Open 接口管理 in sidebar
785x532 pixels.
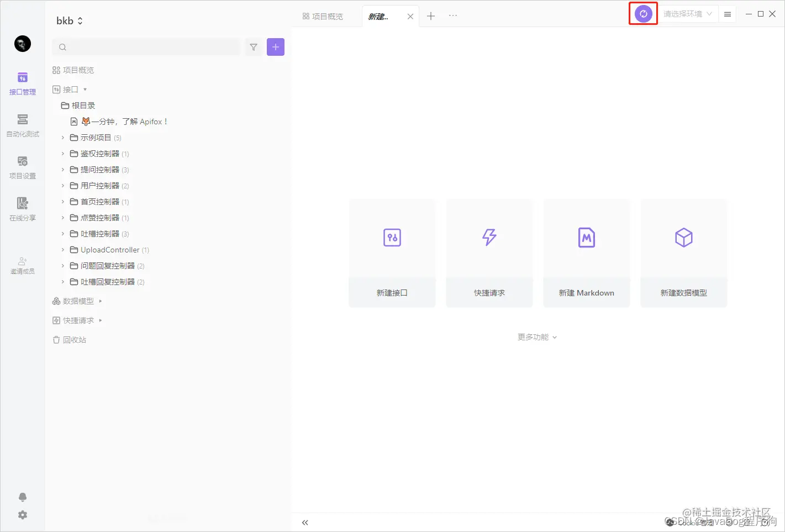[x=23, y=84]
